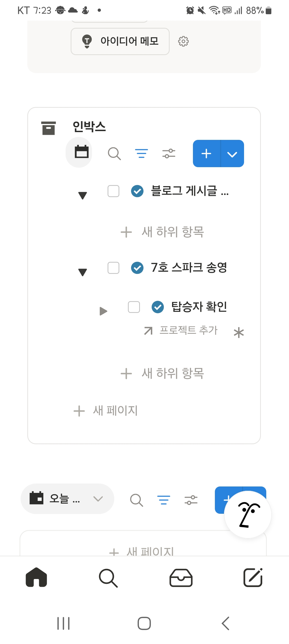This screenshot has height=644, width=289.
Task: Open the 인박스 filter icon
Action: tap(141, 154)
